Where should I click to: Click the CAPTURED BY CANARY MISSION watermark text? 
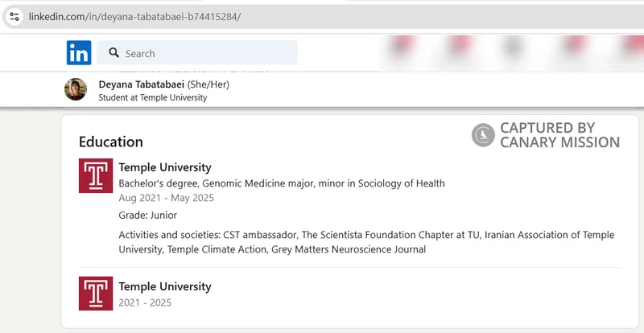click(559, 134)
